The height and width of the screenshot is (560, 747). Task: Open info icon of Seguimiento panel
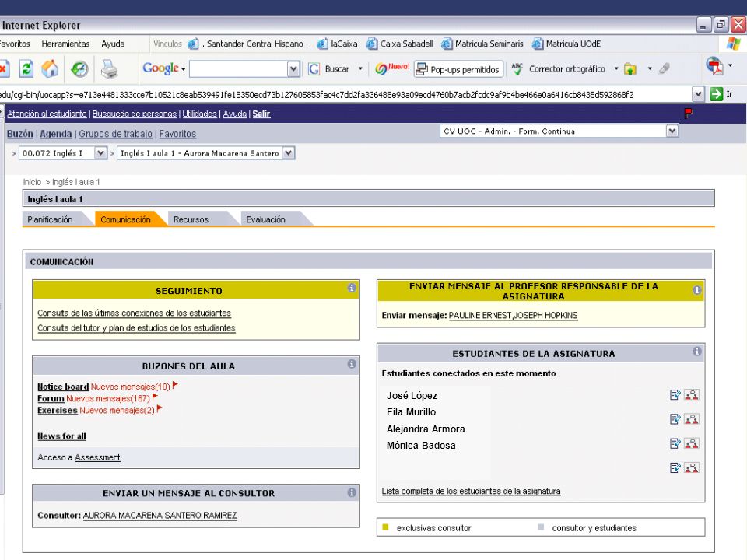point(352,288)
